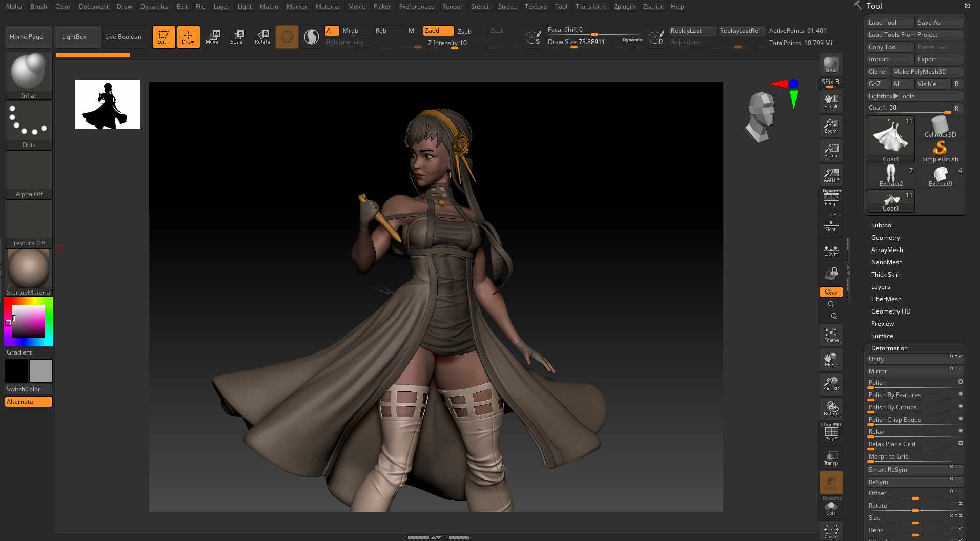Open the Render menu
The image size is (980, 541).
point(452,7)
